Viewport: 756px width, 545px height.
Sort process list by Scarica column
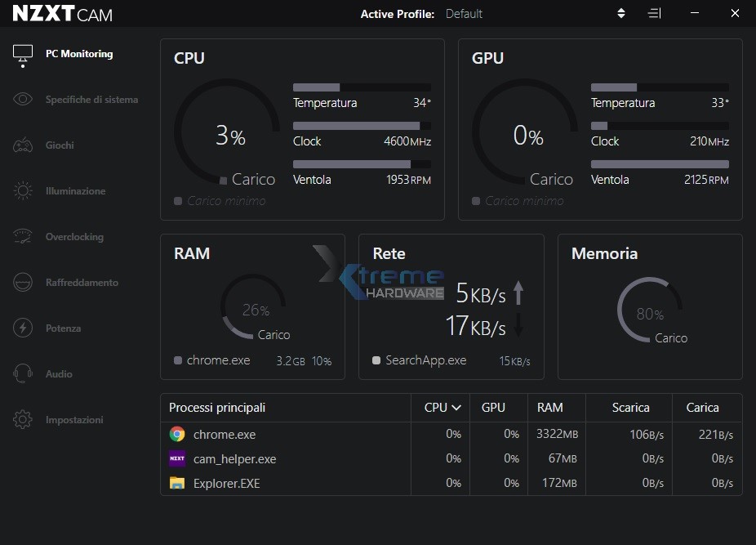tap(630, 408)
